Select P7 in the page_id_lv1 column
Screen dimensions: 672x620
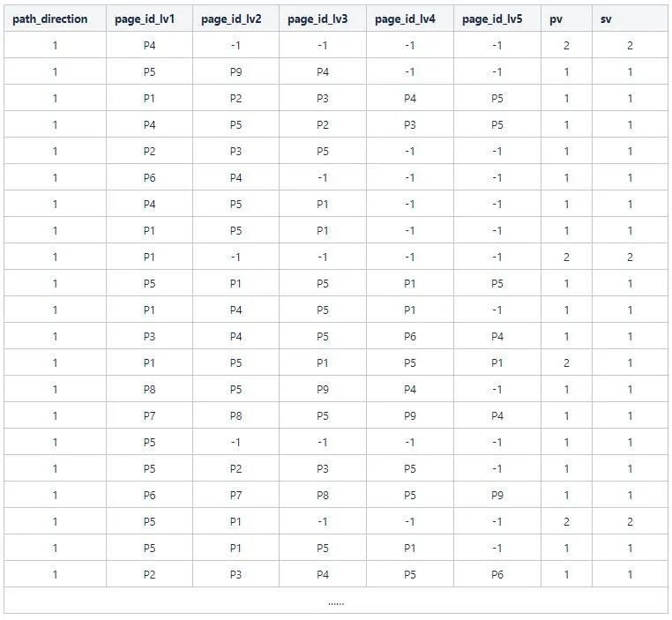[x=149, y=415]
